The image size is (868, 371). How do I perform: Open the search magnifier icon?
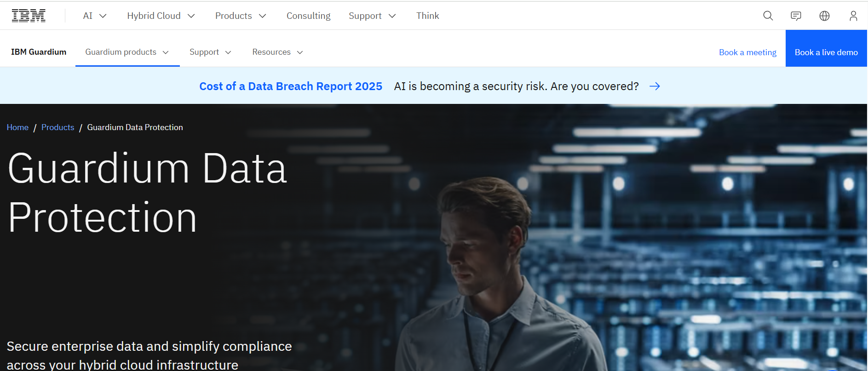[768, 16]
